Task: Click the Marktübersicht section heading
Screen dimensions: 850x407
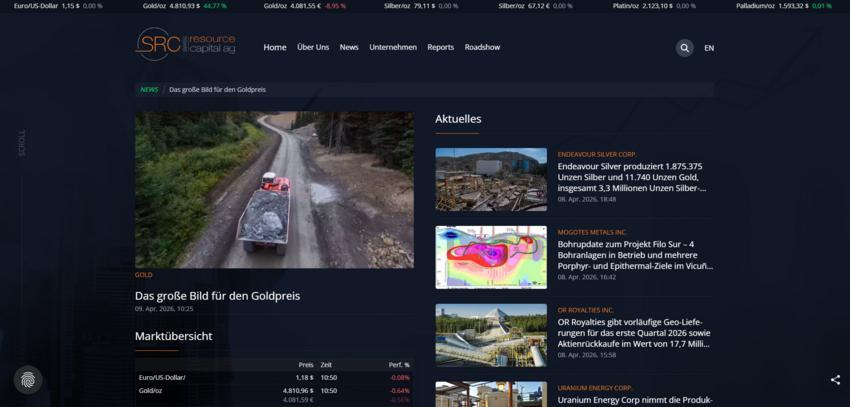Action: 173,336
